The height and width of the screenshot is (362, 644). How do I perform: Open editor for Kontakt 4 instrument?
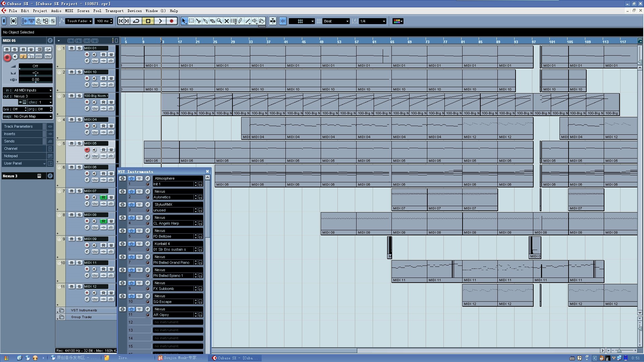(x=148, y=244)
